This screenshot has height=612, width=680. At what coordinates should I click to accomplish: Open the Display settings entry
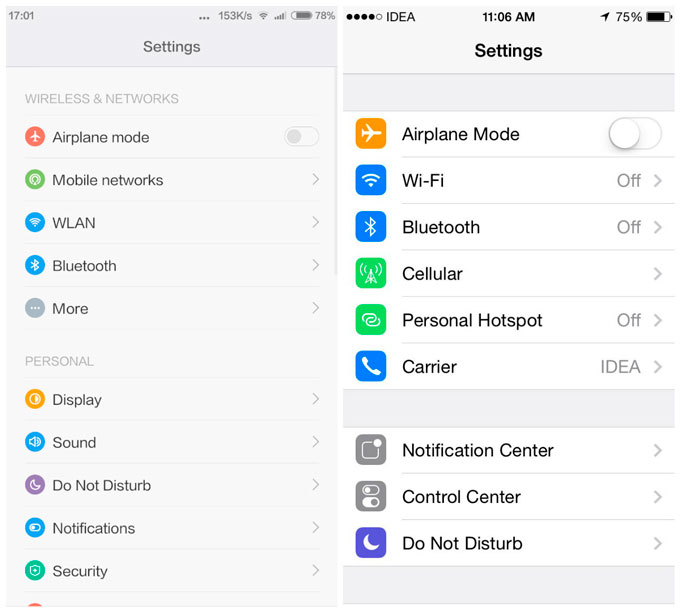click(x=77, y=400)
